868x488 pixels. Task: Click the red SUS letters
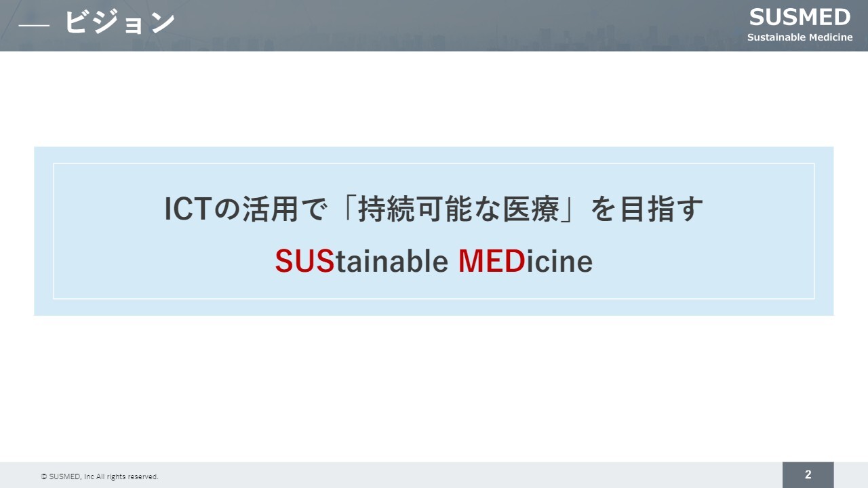coord(304,261)
